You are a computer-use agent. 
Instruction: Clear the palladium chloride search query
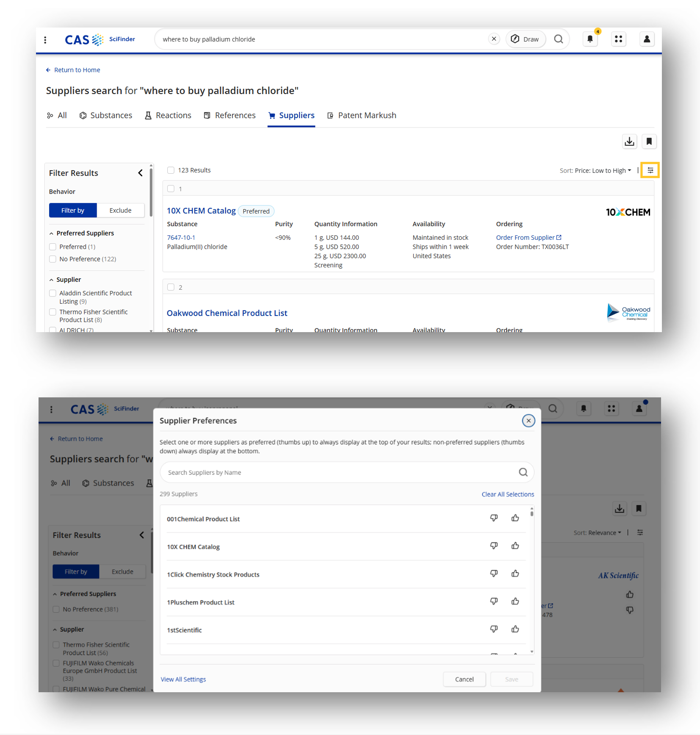tap(494, 39)
